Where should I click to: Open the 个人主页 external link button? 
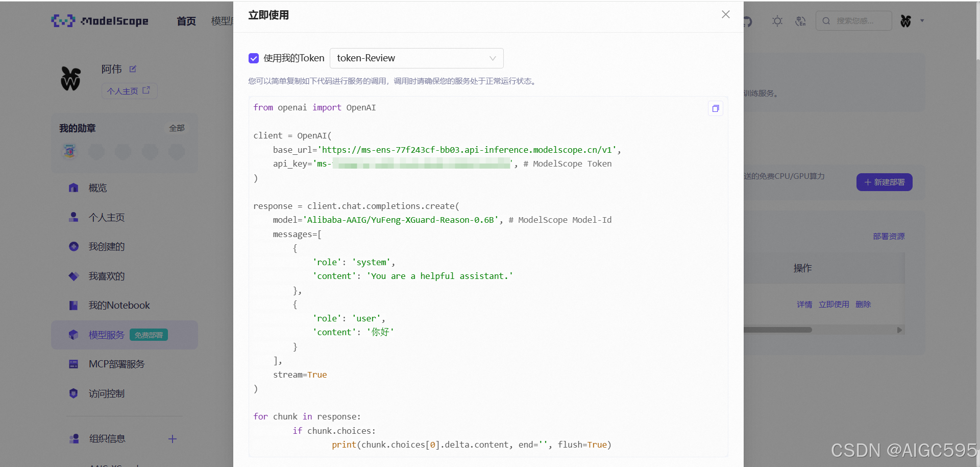pos(129,91)
